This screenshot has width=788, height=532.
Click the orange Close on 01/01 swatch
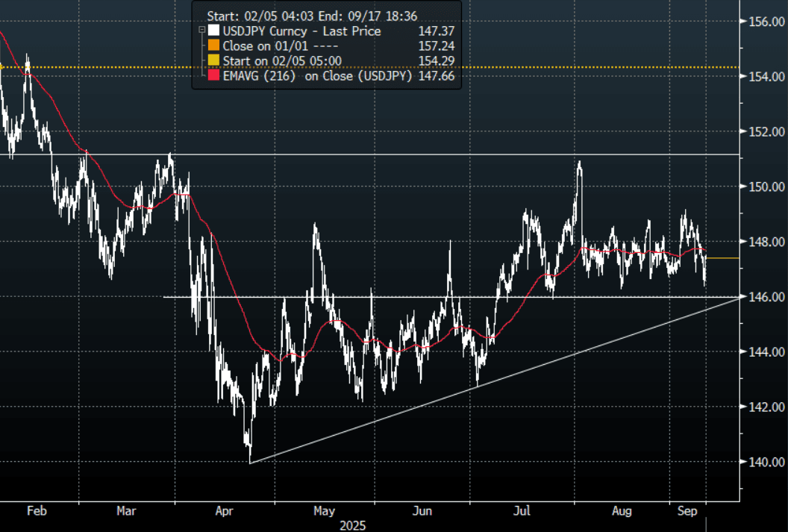pos(214,46)
